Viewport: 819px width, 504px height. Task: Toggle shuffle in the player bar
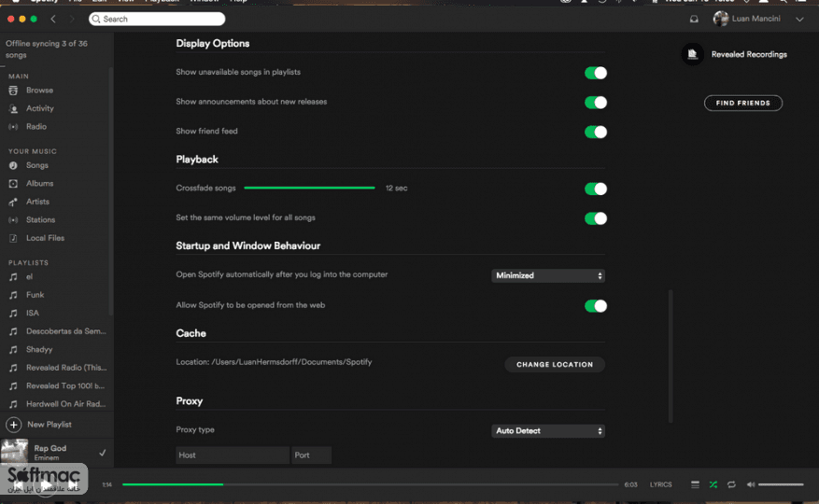(713, 484)
